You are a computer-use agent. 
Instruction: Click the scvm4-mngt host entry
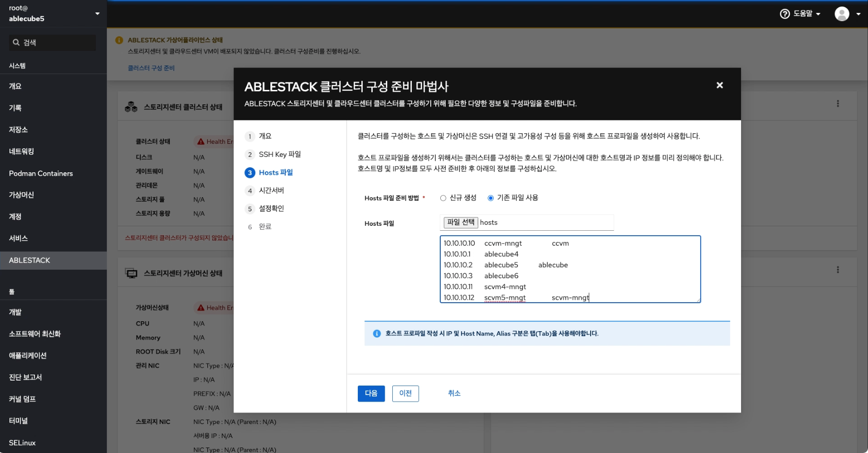[x=505, y=287]
